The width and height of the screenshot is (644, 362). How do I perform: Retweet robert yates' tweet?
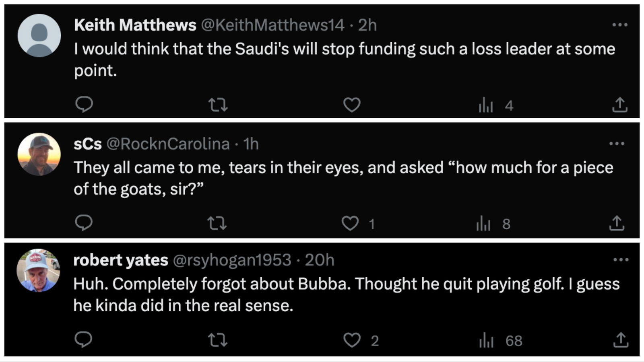(x=218, y=340)
